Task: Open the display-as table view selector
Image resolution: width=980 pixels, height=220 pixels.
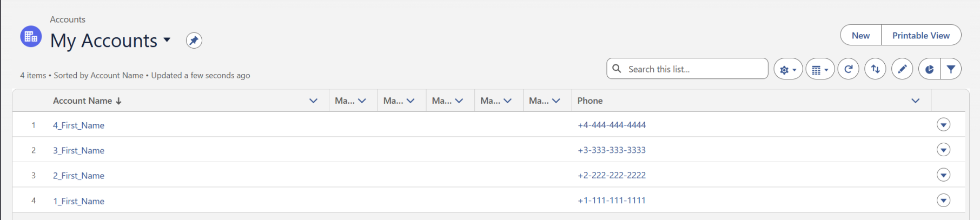Action: click(x=820, y=69)
